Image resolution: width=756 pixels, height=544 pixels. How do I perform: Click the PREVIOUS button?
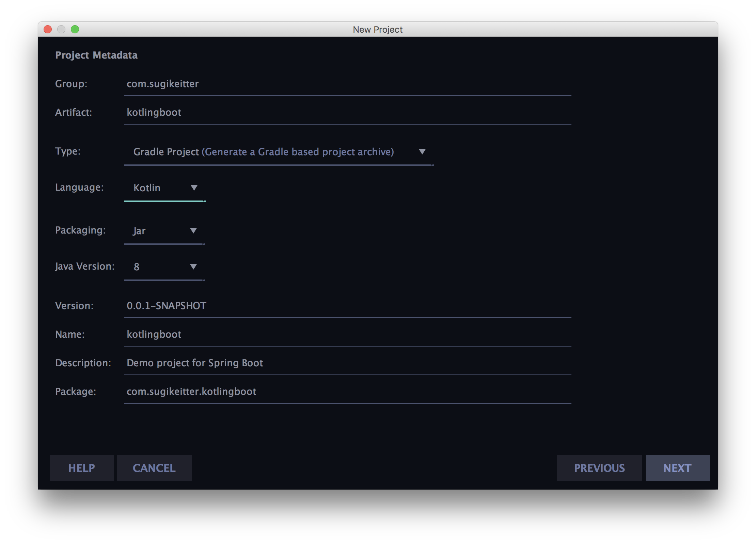[x=599, y=468]
